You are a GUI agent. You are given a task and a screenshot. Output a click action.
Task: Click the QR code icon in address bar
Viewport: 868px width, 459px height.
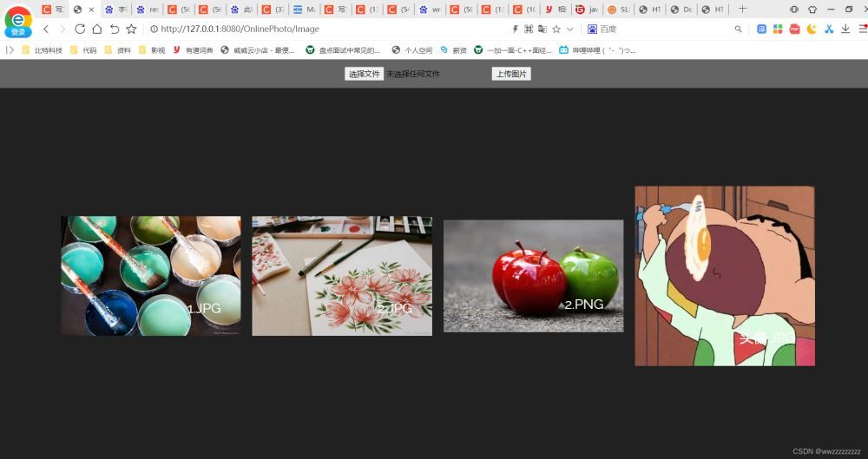pos(529,29)
